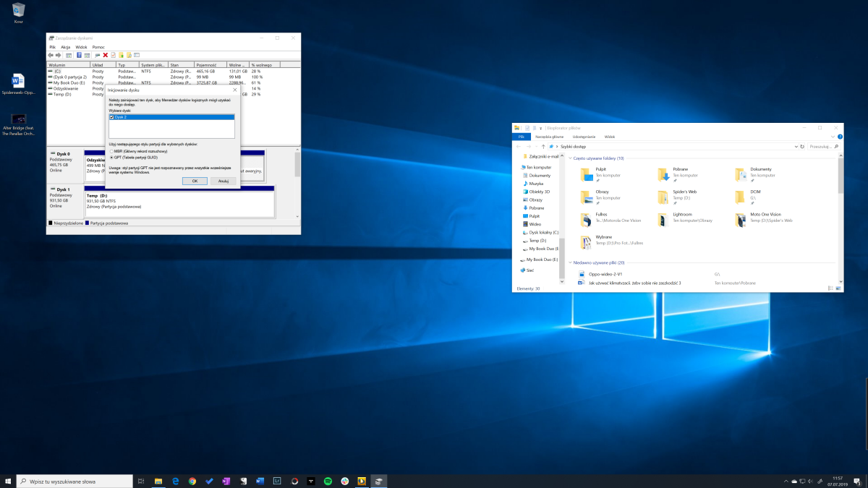Confirm the disk initialization with OK
Screen dimensions: 868x488
[x=195, y=181]
